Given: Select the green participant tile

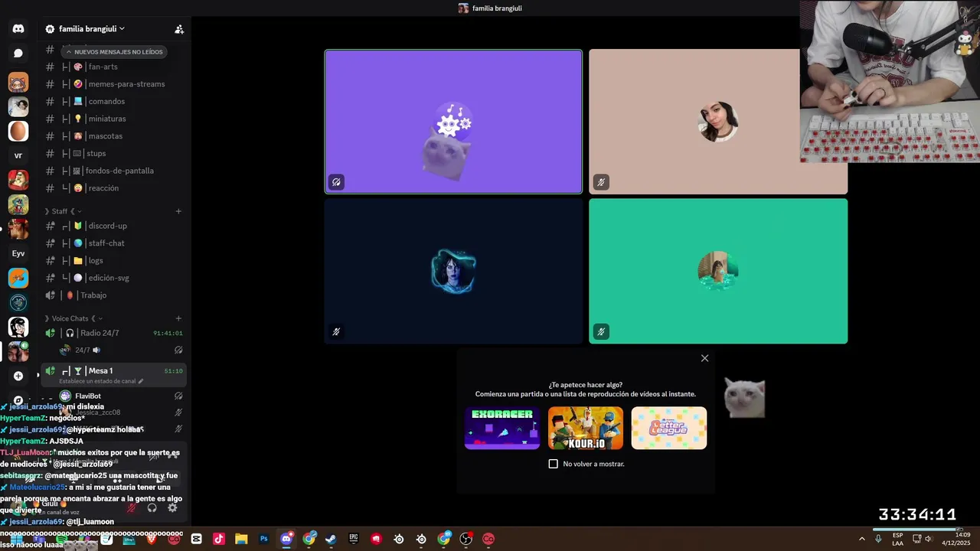Looking at the screenshot, I should click(718, 271).
